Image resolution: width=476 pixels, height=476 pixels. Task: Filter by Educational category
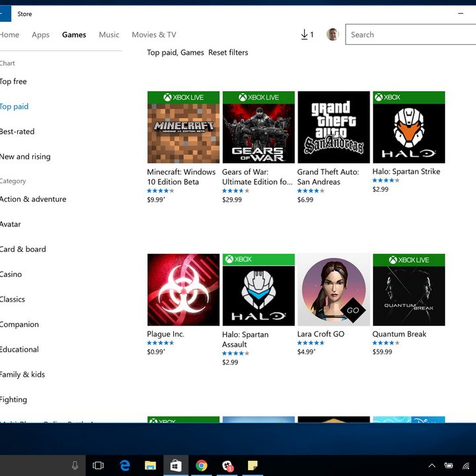click(19, 350)
